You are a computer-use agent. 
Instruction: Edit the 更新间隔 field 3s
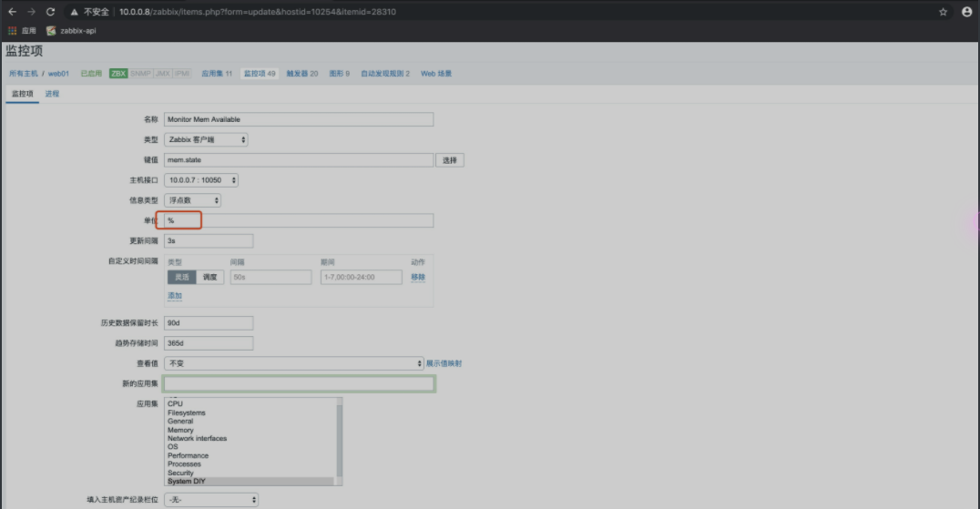click(209, 241)
